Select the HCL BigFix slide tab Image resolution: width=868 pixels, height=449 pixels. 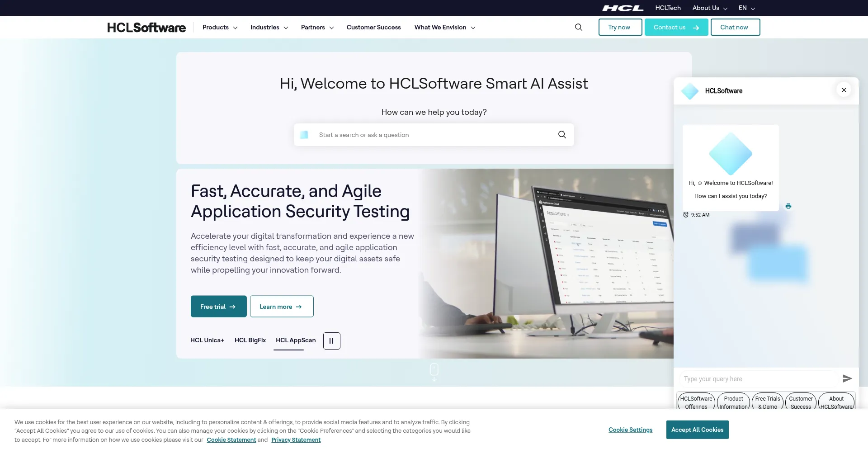point(250,340)
